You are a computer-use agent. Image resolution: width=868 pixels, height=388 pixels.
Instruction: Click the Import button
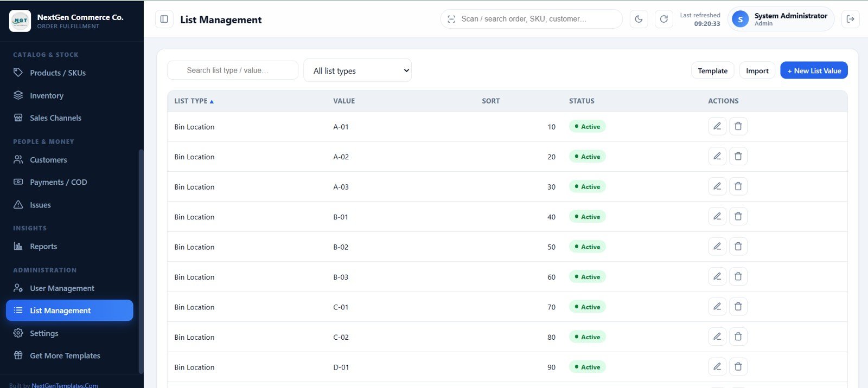coord(757,70)
